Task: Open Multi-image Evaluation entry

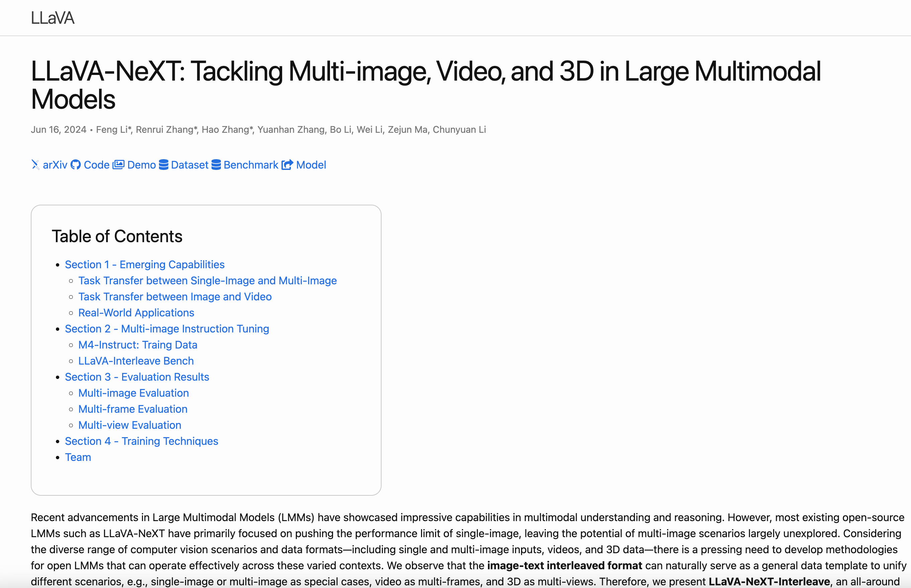Action: tap(134, 393)
